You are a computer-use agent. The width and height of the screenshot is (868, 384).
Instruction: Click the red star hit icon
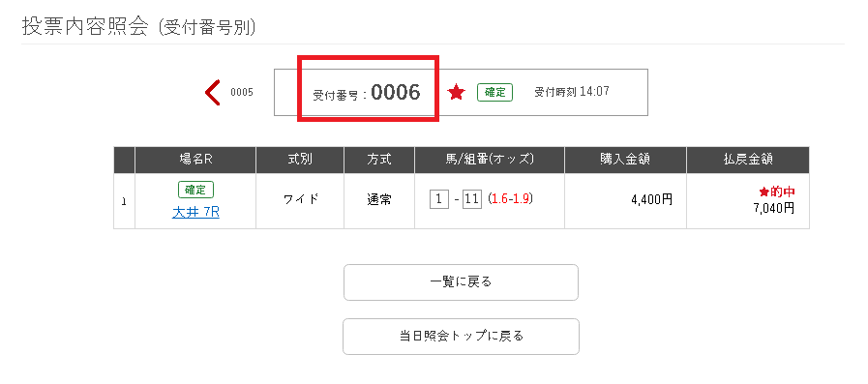tap(457, 93)
